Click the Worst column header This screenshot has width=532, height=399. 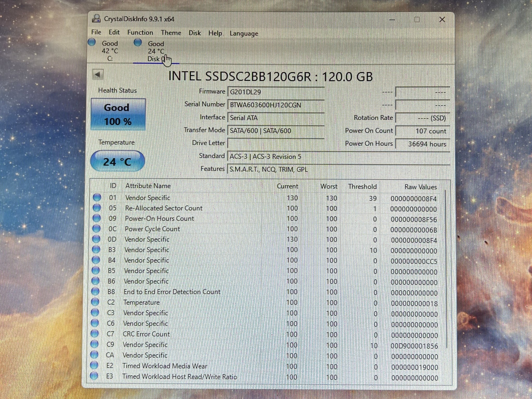(329, 186)
